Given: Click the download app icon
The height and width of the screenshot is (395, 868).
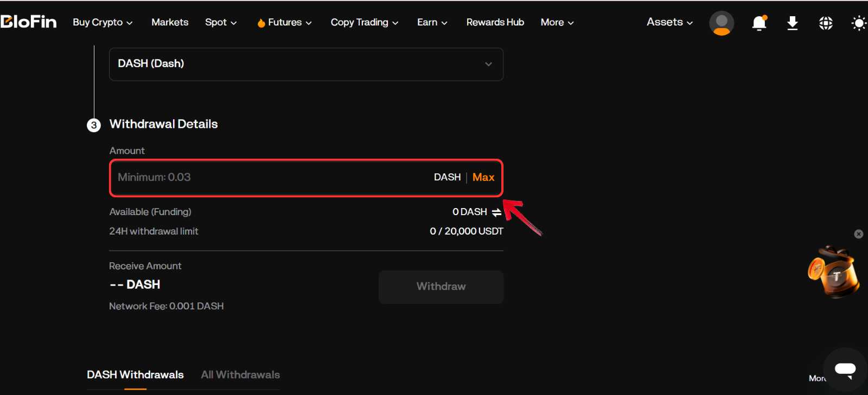Looking at the screenshot, I should tap(792, 23).
